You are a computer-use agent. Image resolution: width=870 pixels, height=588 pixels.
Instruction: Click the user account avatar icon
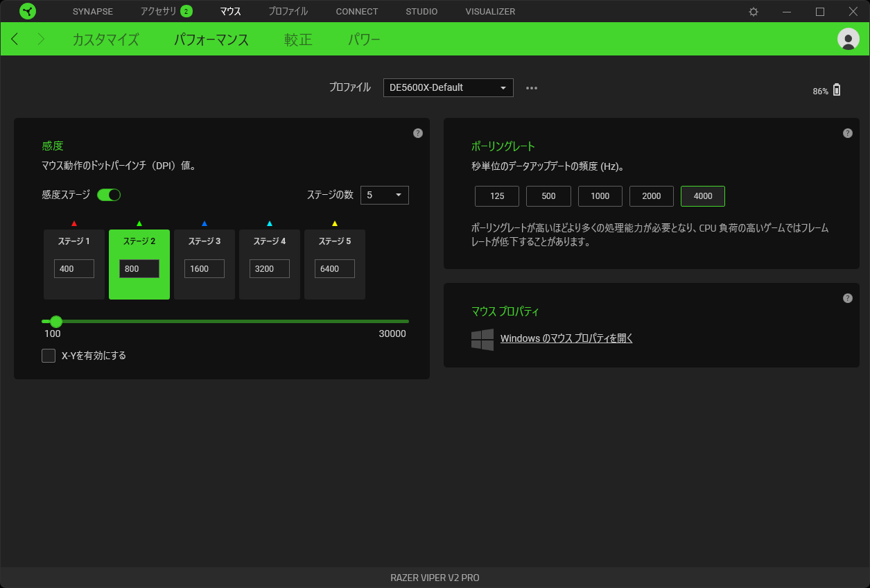(x=847, y=39)
